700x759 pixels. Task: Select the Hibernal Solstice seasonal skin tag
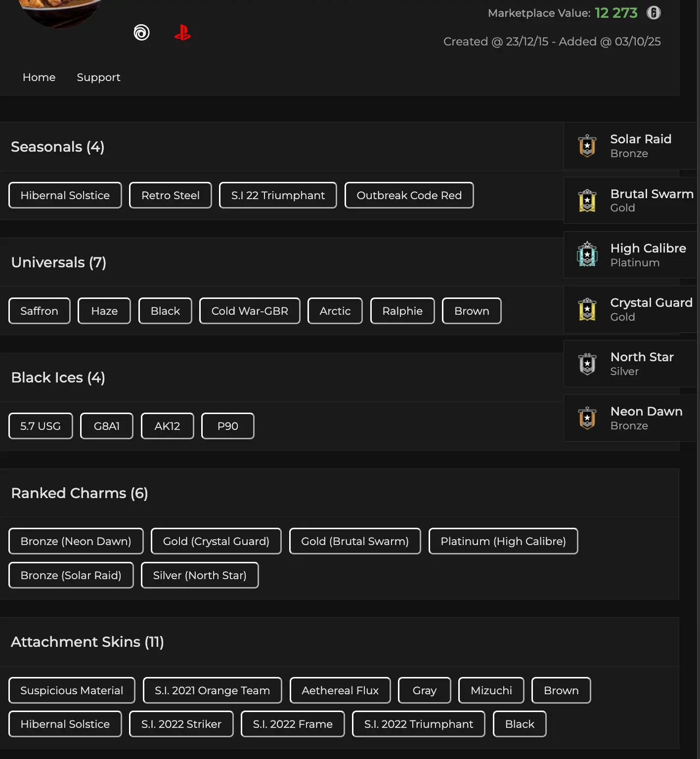(x=65, y=196)
